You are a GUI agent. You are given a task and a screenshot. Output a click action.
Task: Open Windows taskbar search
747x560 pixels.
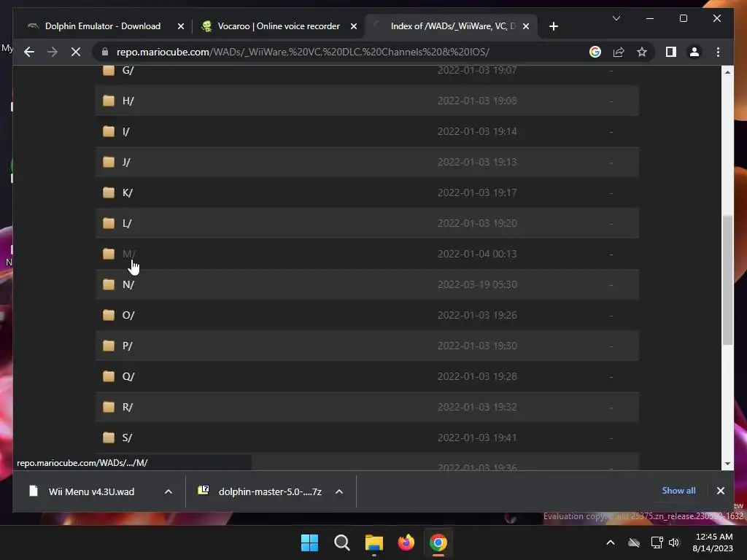pyautogui.click(x=341, y=542)
